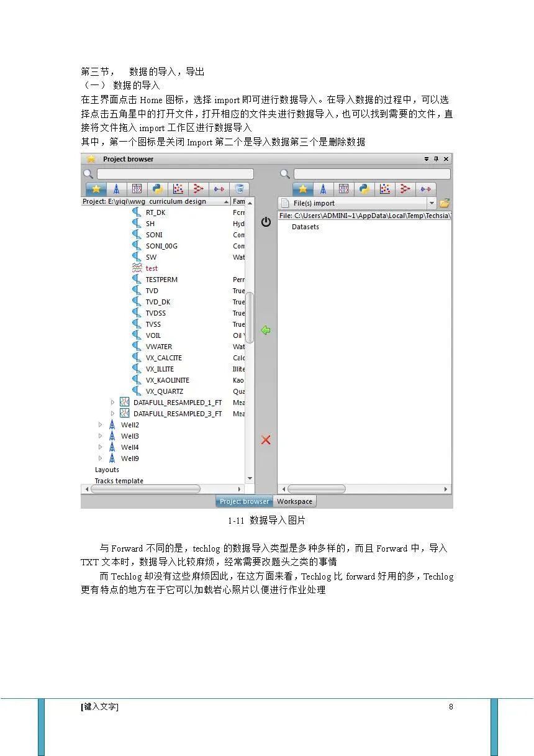
Task: Sort by the Project column header
Action: click(156, 201)
